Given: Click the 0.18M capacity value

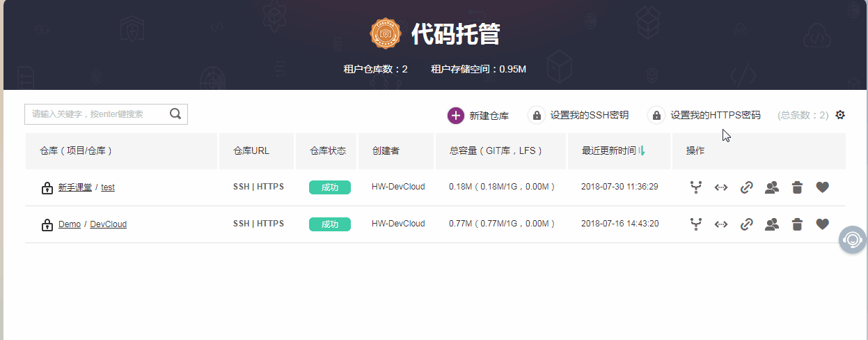Looking at the screenshot, I should coord(502,187).
